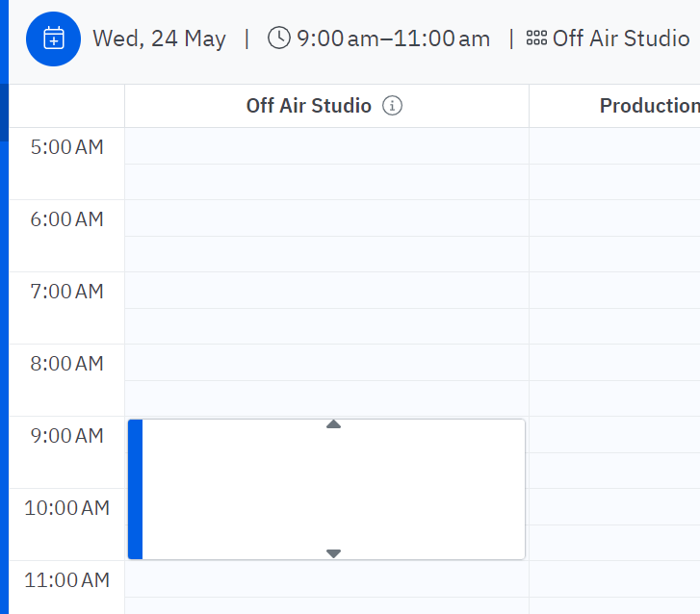Screen dimensions: 700x614
Task: Click the grid icon before Off Air Studio
Action: click(x=536, y=38)
